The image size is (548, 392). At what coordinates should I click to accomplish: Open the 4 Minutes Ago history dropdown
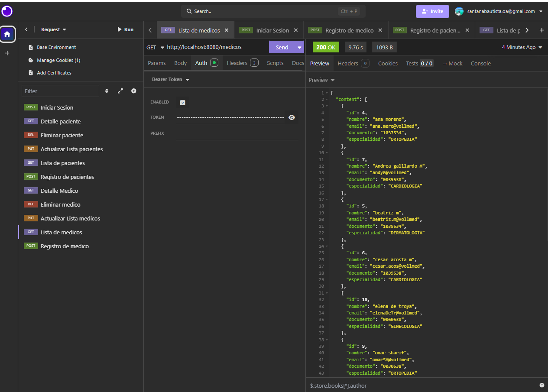pyautogui.click(x=522, y=47)
